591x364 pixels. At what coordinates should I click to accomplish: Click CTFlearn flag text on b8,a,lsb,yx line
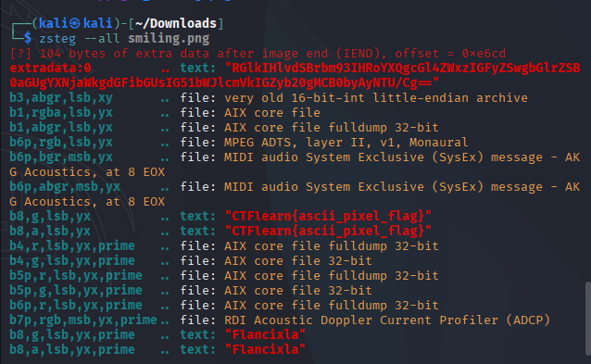point(328,231)
